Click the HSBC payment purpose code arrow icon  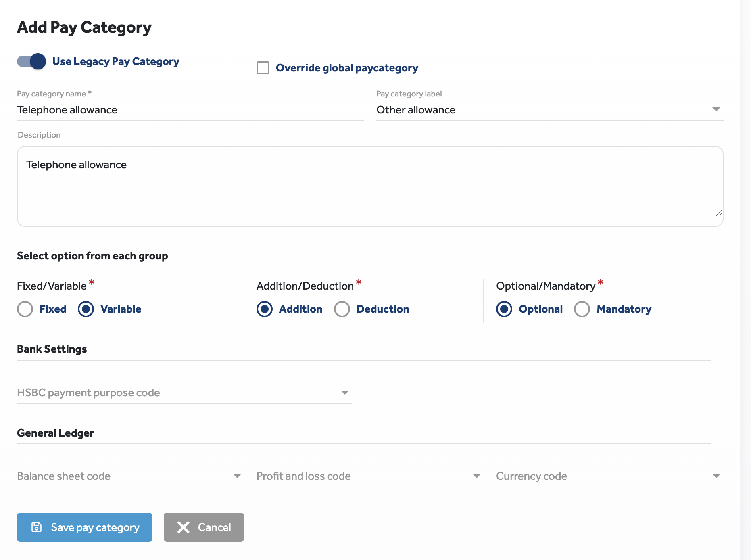point(345,392)
